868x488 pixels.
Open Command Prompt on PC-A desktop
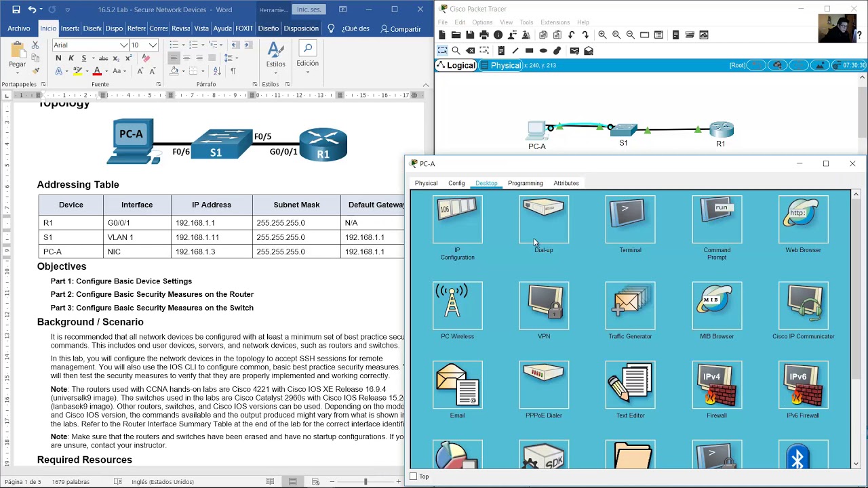click(x=717, y=220)
